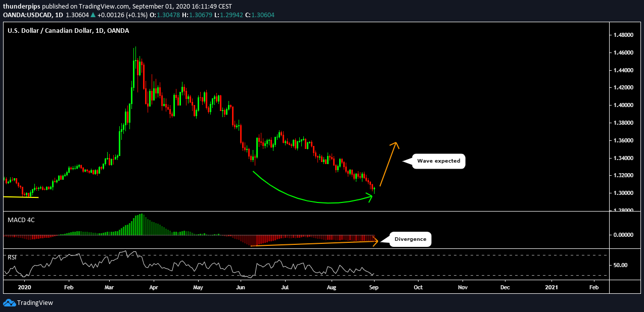Screen dimensions: 644x312
Task: Click the 1.32000 price axis label
Action: point(624,175)
